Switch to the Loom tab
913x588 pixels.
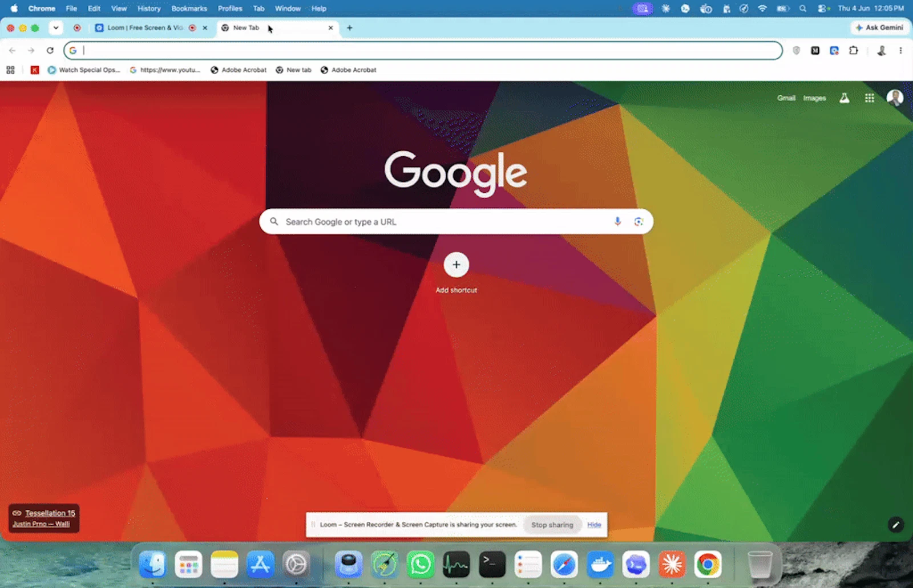click(144, 27)
